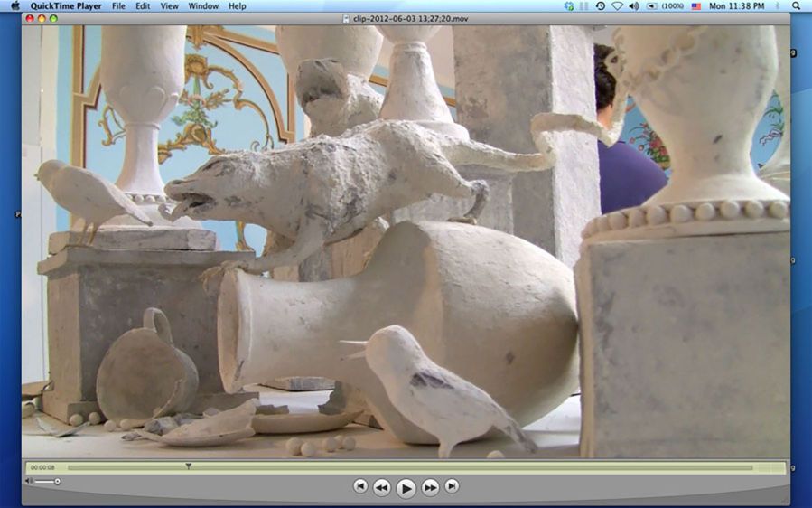The height and width of the screenshot is (508, 812).
Task: Click the volume speaker icon in the player
Action: [x=29, y=481]
